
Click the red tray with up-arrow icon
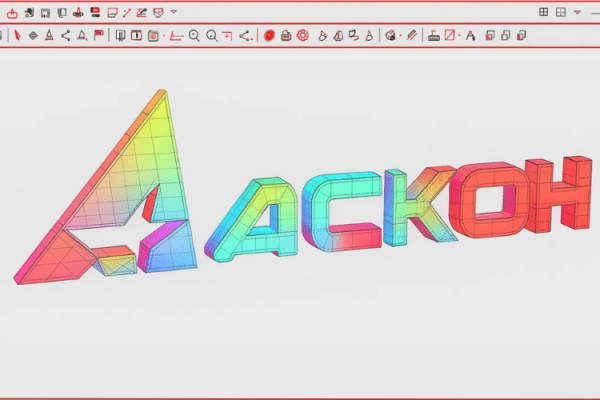[x=12, y=13]
